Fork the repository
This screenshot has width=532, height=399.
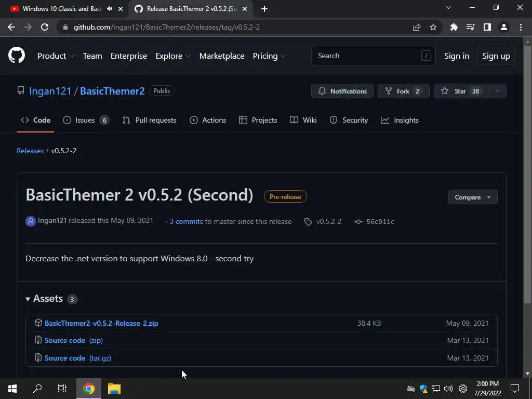tap(403, 91)
